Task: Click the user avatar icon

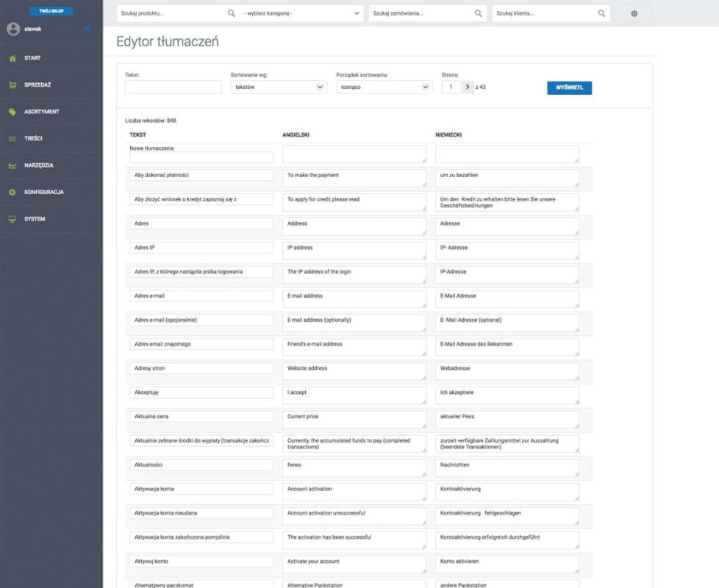Action: (x=13, y=29)
